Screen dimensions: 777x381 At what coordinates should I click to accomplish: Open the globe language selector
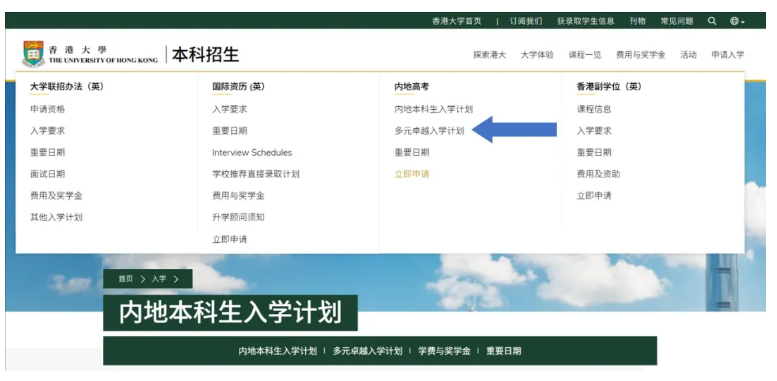737,21
